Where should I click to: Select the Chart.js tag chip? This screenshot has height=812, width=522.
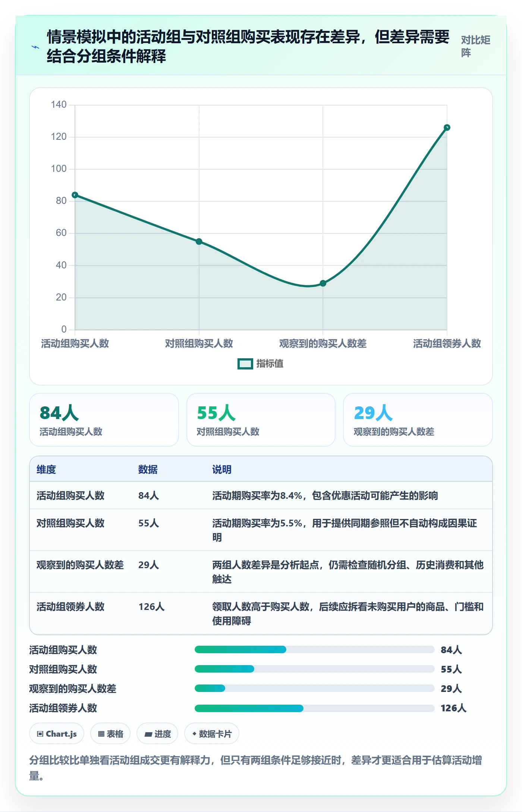pyautogui.click(x=57, y=734)
